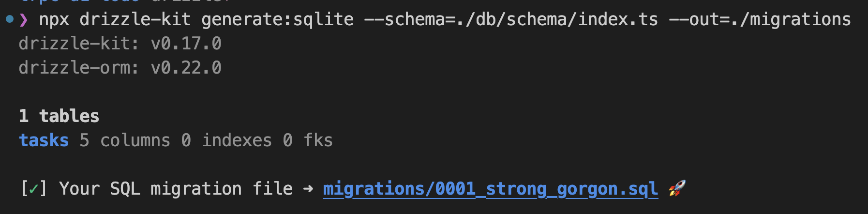Open the migrations/0001_strong_gorgon.sql file link
The image size is (868, 214).
click(x=490, y=189)
